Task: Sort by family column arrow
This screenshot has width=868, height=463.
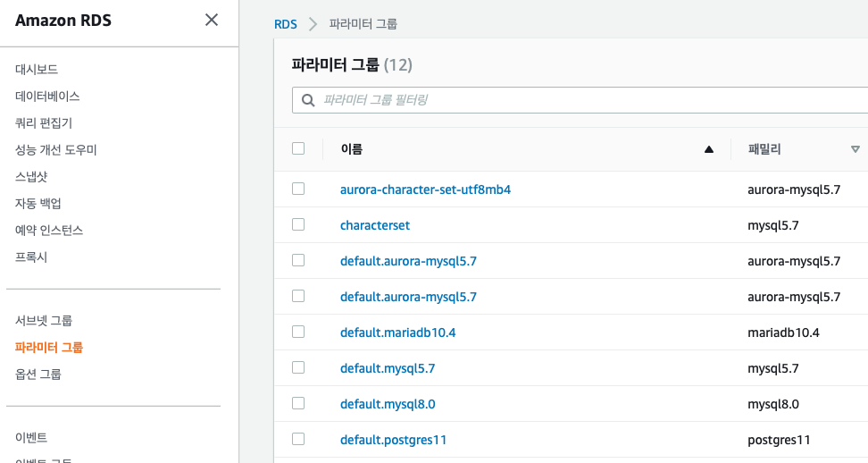Action: click(855, 149)
